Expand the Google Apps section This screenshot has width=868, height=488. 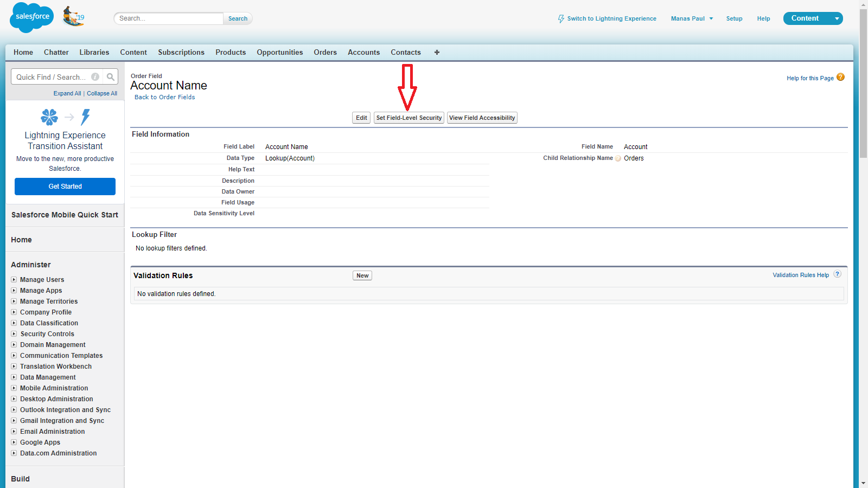14,442
